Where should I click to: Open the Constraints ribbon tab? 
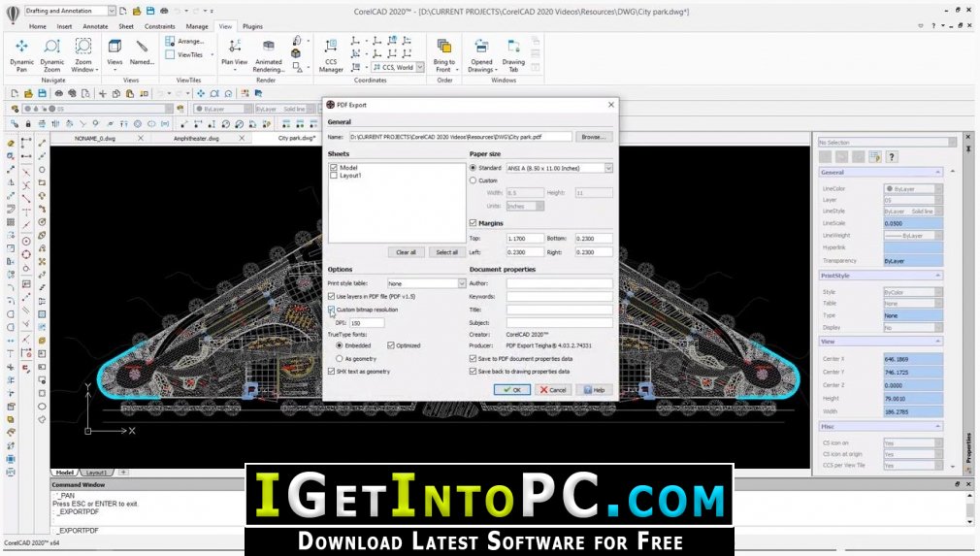[159, 26]
